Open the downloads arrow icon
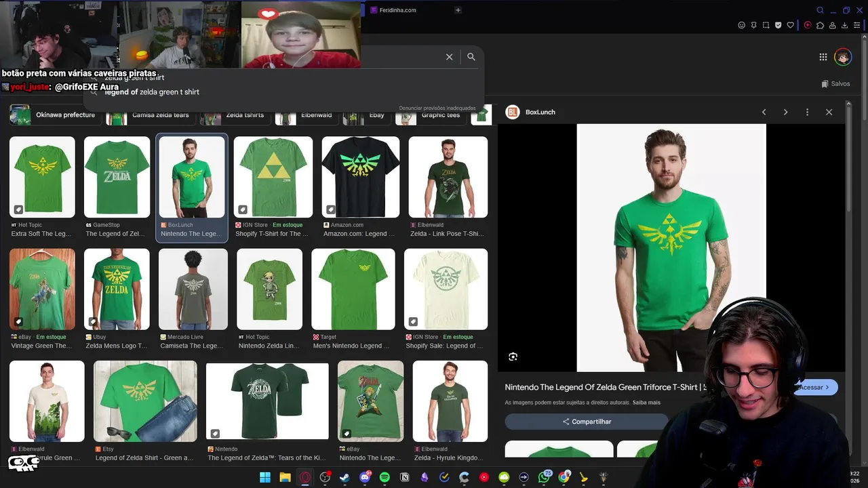 point(845,25)
